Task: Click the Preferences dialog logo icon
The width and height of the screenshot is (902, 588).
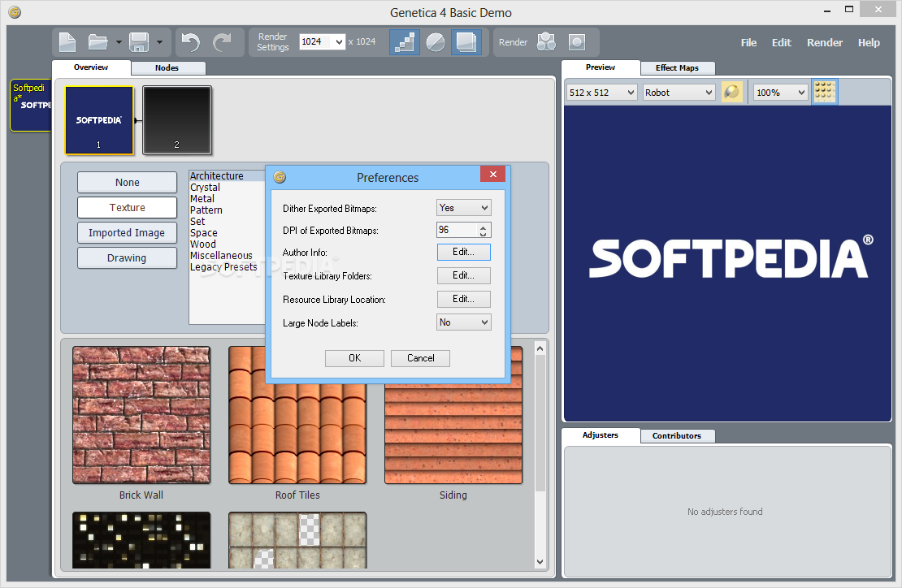Action: (280, 177)
